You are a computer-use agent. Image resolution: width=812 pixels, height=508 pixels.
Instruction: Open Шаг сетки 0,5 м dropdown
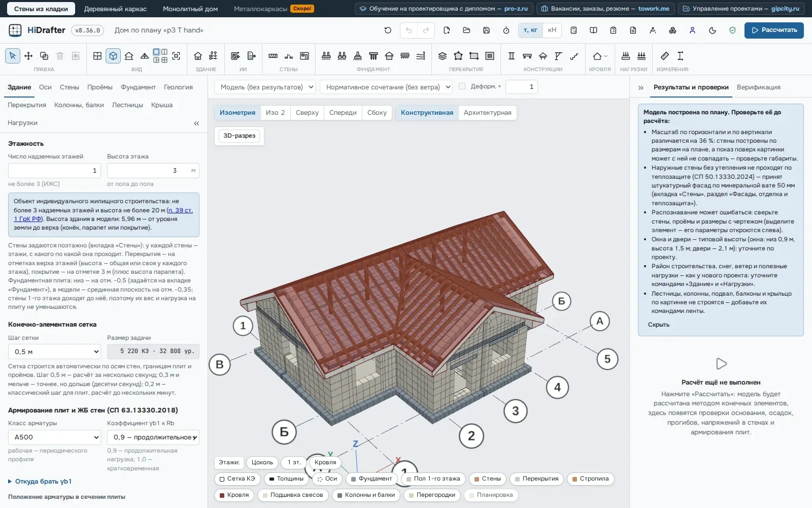click(x=55, y=352)
